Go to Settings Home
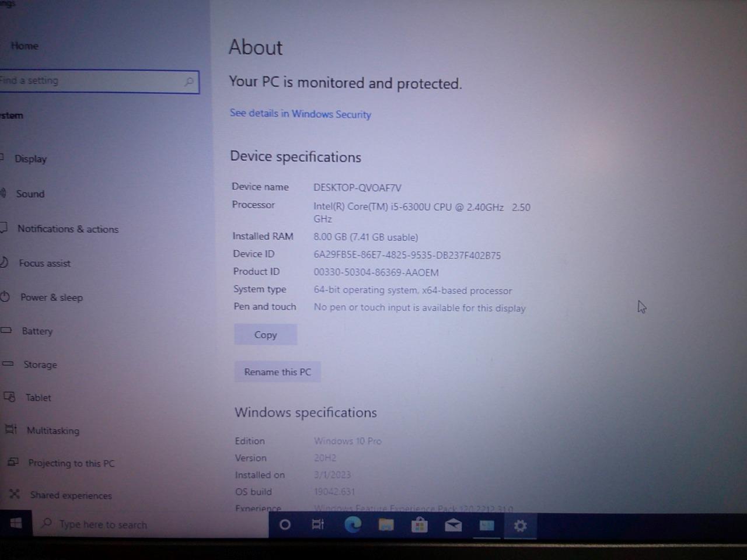 pos(25,45)
